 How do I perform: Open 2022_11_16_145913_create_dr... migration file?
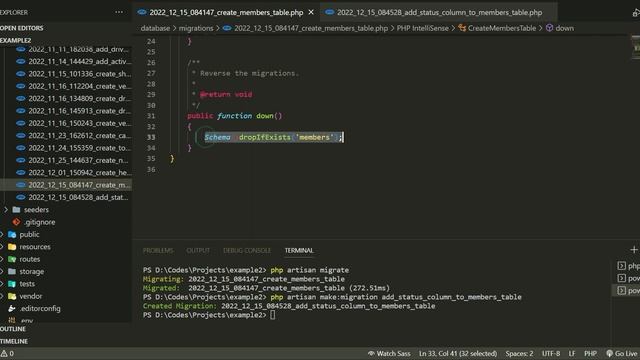tap(80, 111)
